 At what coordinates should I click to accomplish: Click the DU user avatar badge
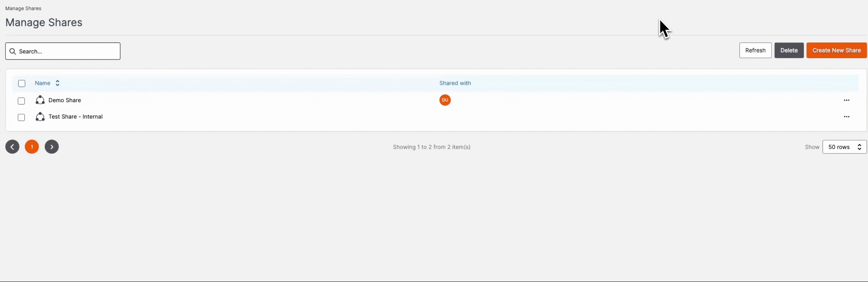click(445, 100)
